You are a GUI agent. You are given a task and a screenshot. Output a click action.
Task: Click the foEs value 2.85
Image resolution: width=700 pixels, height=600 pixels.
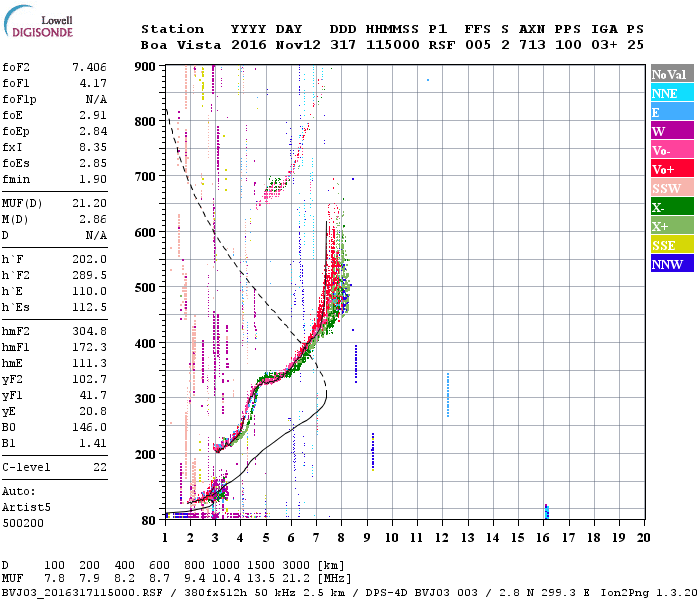pos(93,164)
